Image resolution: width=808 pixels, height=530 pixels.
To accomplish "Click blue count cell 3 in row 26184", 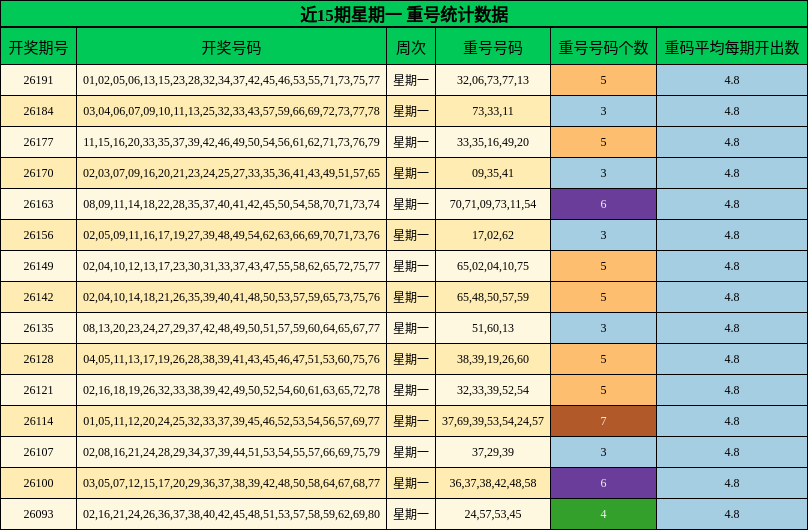I will coord(603,111).
